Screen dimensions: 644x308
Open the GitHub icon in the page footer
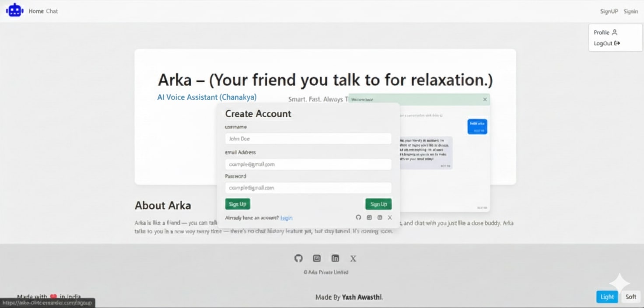pyautogui.click(x=298, y=258)
